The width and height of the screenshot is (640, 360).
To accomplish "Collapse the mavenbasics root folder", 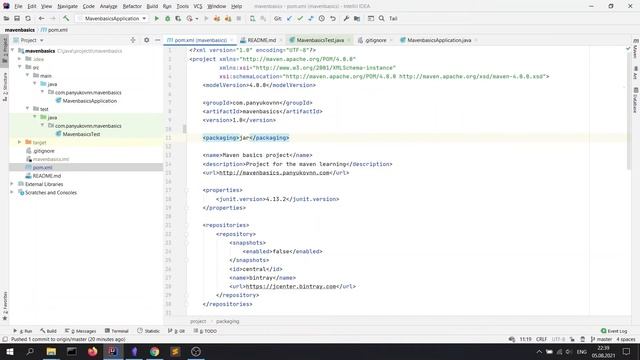I will pos(13,51).
